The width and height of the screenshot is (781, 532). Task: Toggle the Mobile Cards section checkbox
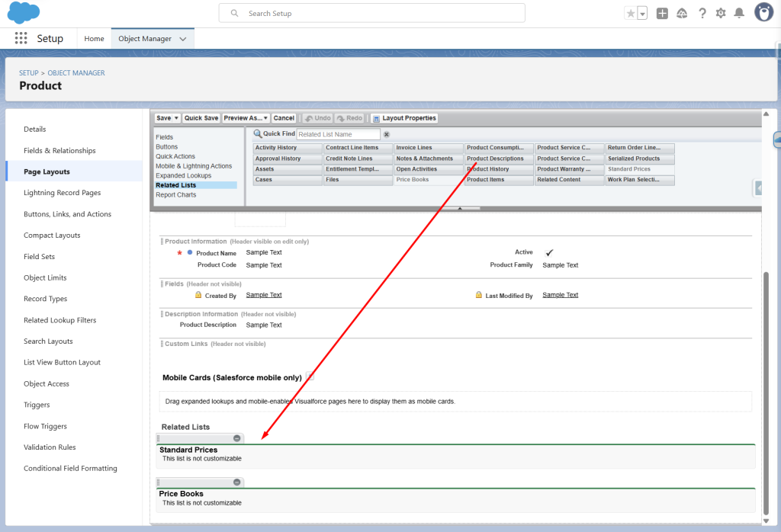coord(310,377)
